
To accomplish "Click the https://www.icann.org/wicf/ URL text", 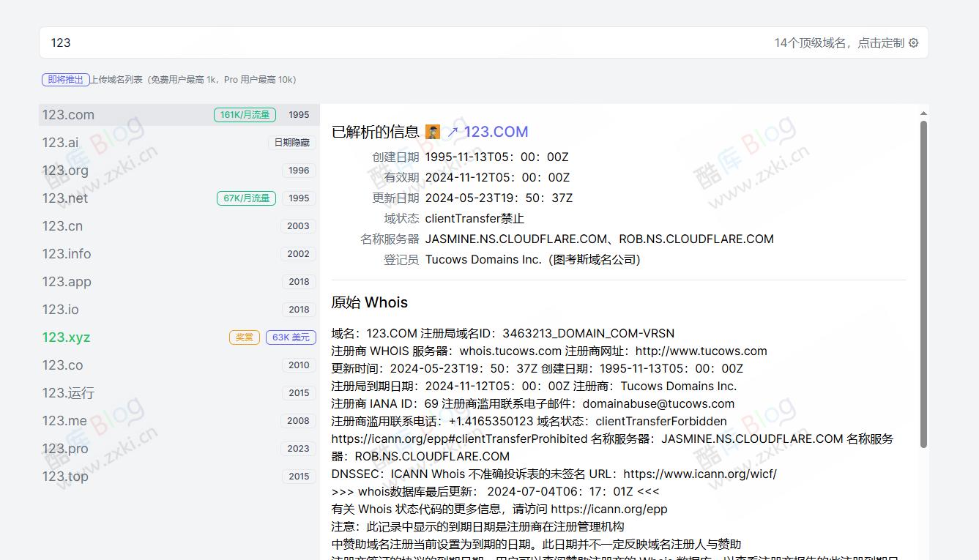I will point(700,474).
